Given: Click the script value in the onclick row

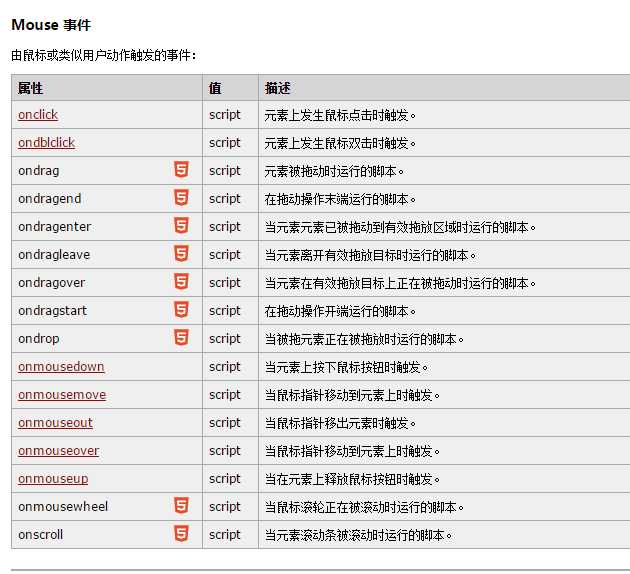Looking at the screenshot, I should pyautogui.click(x=225, y=115).
